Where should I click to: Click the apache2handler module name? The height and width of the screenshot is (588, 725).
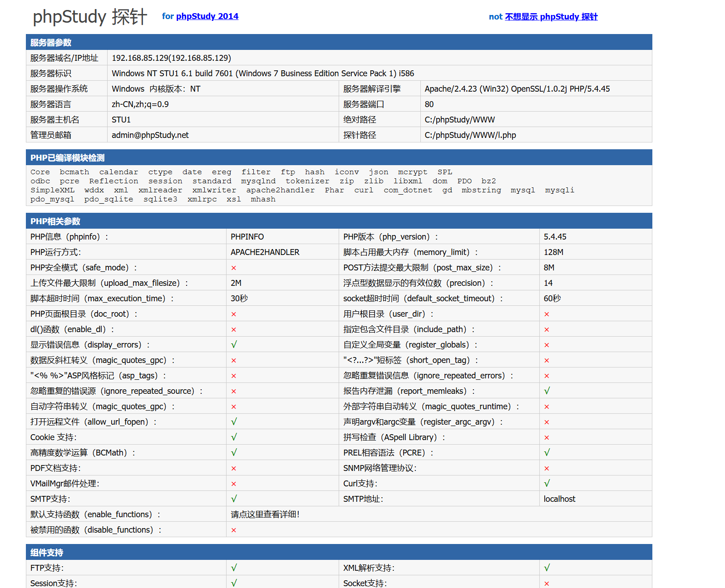[281, 190]
